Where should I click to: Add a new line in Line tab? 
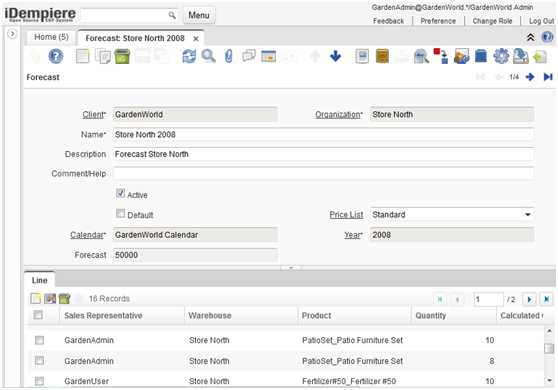click(x=36, y=299)
